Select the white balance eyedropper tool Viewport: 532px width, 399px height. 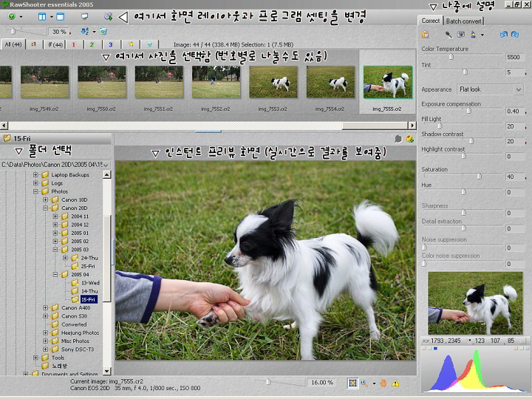pyautogui.click(x=449, y=34)
